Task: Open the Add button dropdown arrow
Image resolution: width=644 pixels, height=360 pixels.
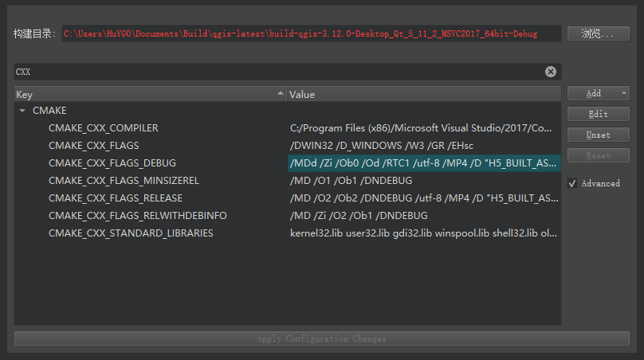Action: pos(623,93)
